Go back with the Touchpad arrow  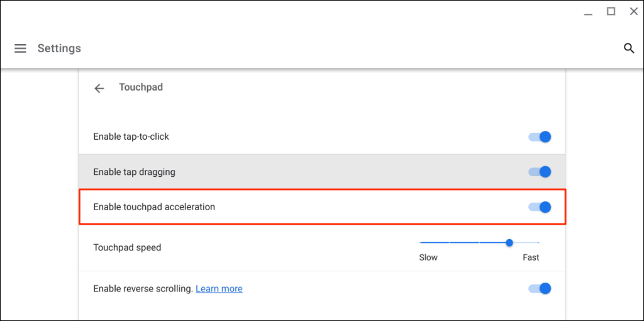click(x=99, y=88)
